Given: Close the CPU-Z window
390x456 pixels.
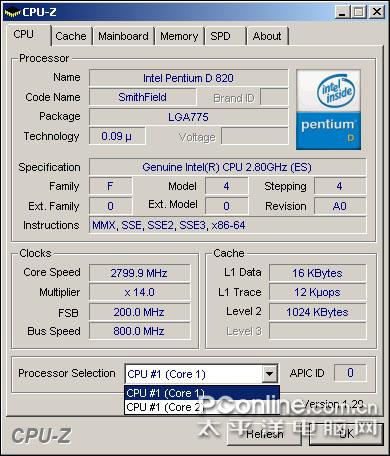Looking at the screenshot, I should [x=377, y=12].
